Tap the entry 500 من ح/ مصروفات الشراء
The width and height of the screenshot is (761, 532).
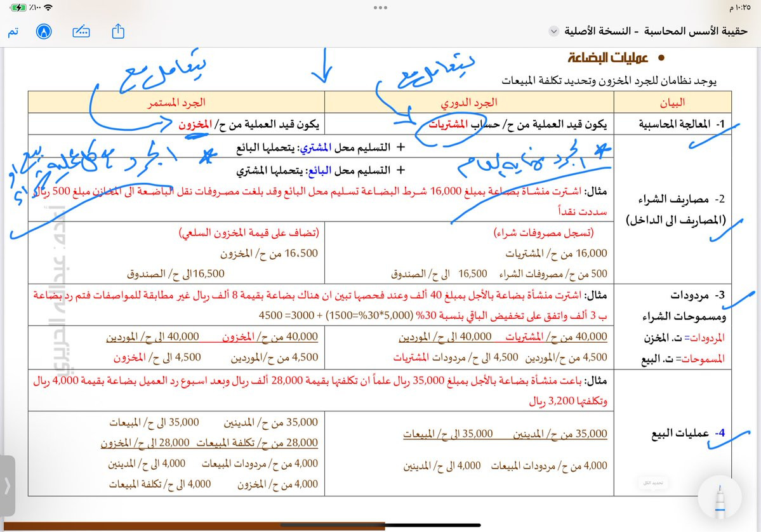click(553, 274)
